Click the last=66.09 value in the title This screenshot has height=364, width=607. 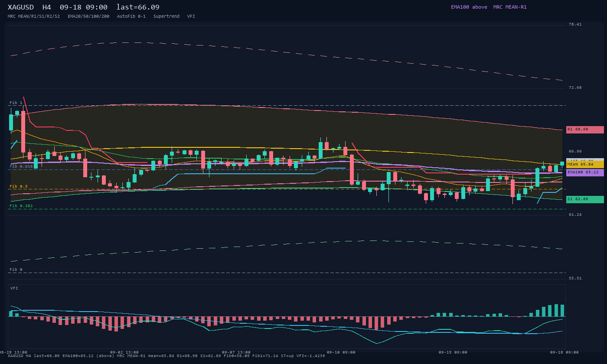point(138,7)
